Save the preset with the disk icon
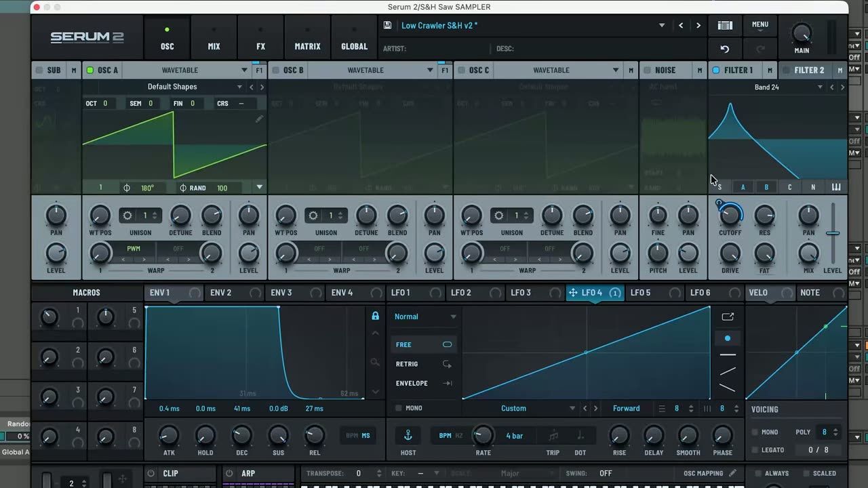 (387, 25)
